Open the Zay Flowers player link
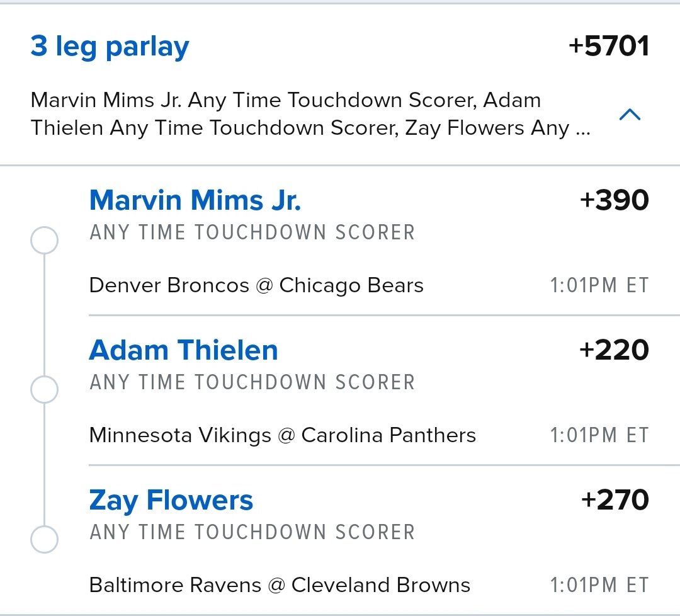The image size is (680, 616). point(171,501)
